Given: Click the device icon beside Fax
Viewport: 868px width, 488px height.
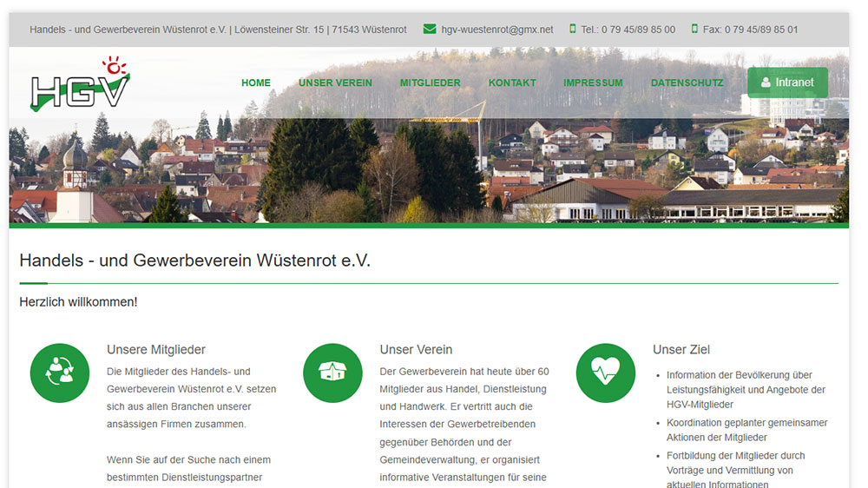Looking at the screenshot, I should click(x=694, y=30).
